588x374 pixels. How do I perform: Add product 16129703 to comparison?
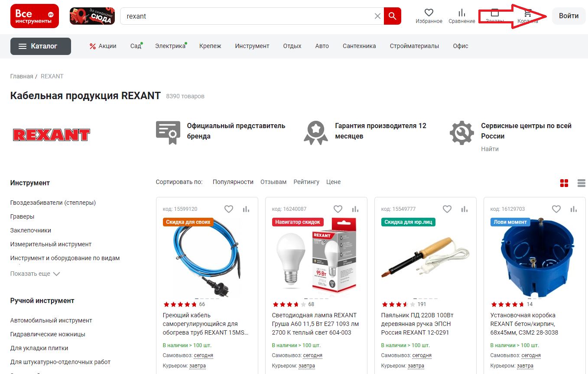tap(574, 209)
